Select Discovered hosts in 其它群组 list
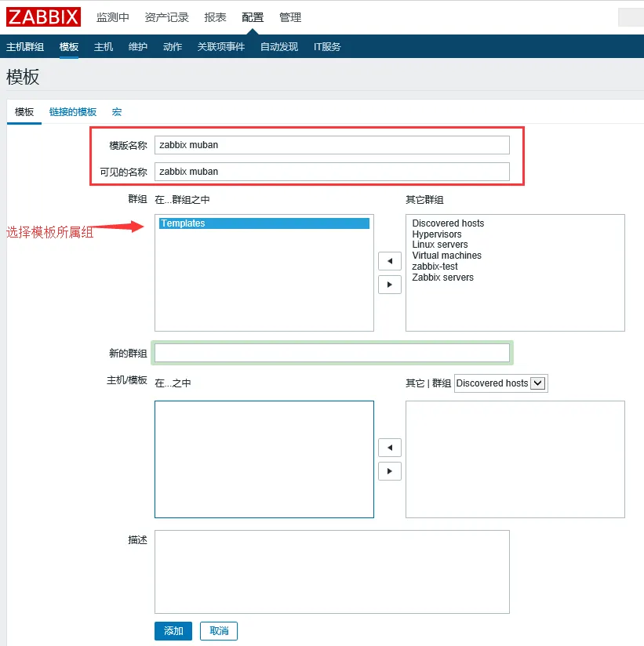Viewport: 644px width, 646px height. pyautogui.click(x=448, y=223)
